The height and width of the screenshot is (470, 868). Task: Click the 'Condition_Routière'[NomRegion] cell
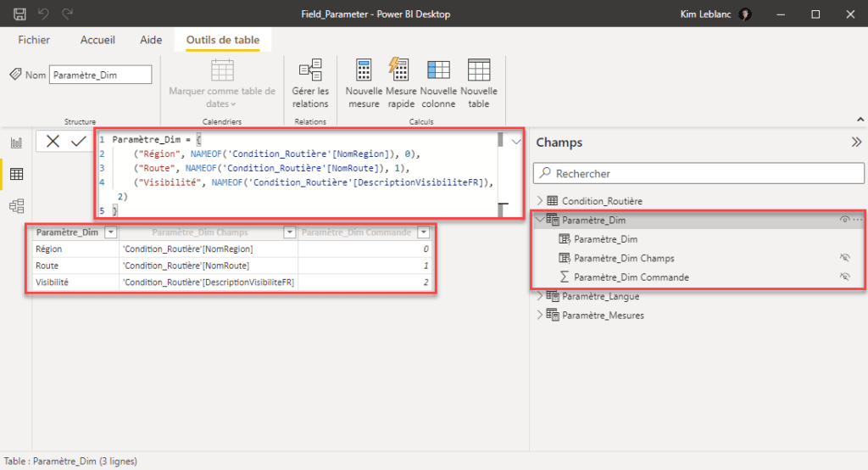point(209,249)
